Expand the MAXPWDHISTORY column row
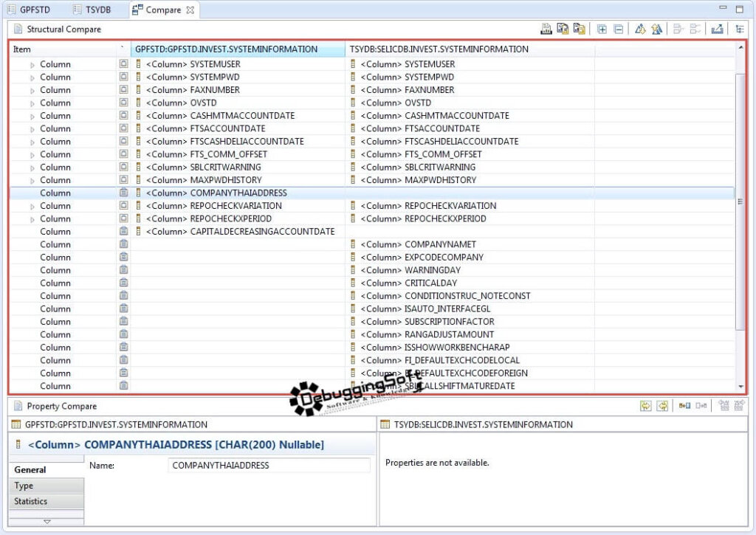756x535 pixels. (32, 181)
